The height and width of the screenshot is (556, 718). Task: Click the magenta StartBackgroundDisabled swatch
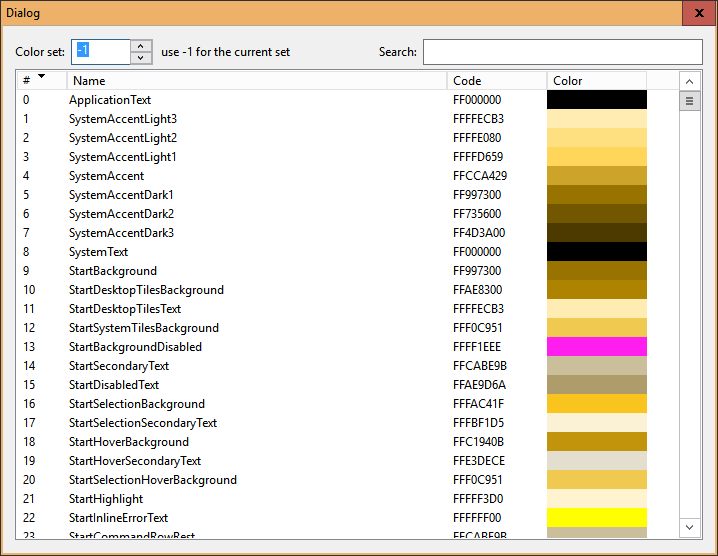tap(597, 347)
